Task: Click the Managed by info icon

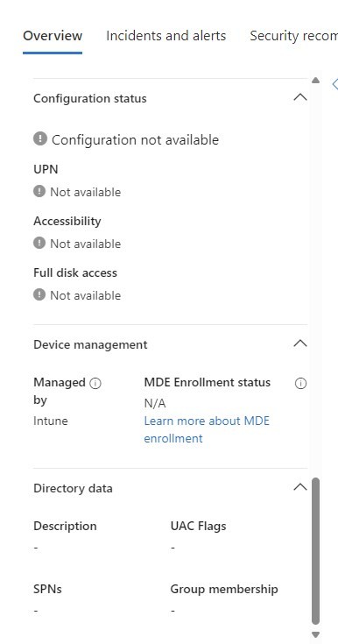Action: point(95,383)
